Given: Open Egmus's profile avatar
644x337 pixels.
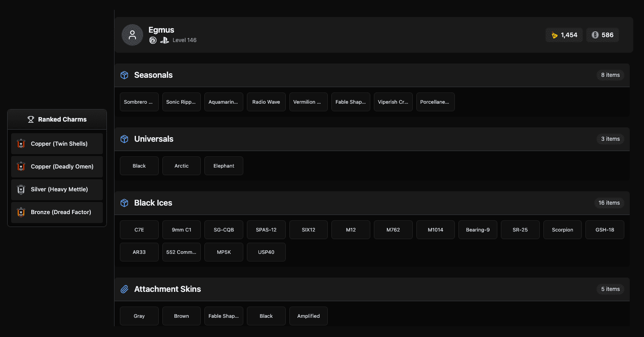Looking at the screenshot, I should click(132, 35).
